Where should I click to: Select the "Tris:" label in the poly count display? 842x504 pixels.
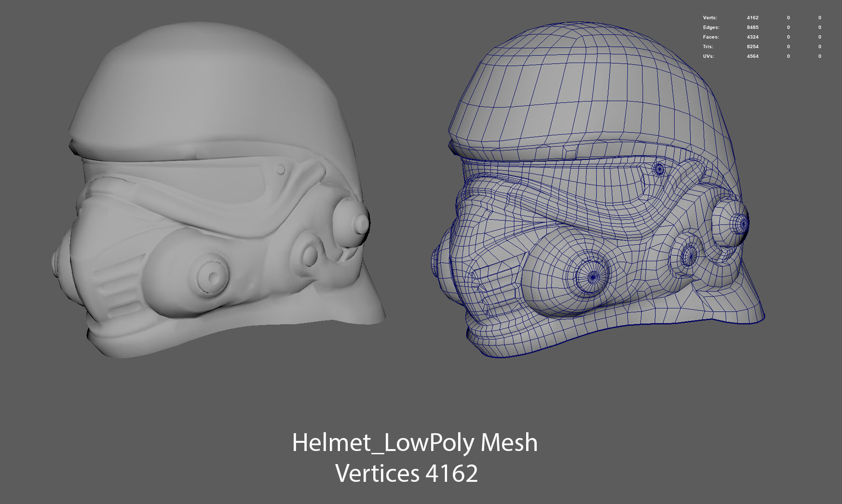[x=708, y=47]
